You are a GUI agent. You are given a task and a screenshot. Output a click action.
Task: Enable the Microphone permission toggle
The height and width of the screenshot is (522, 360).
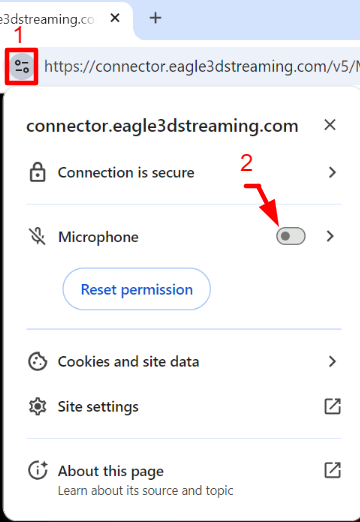pyautogui.click(x=291, y=236)
